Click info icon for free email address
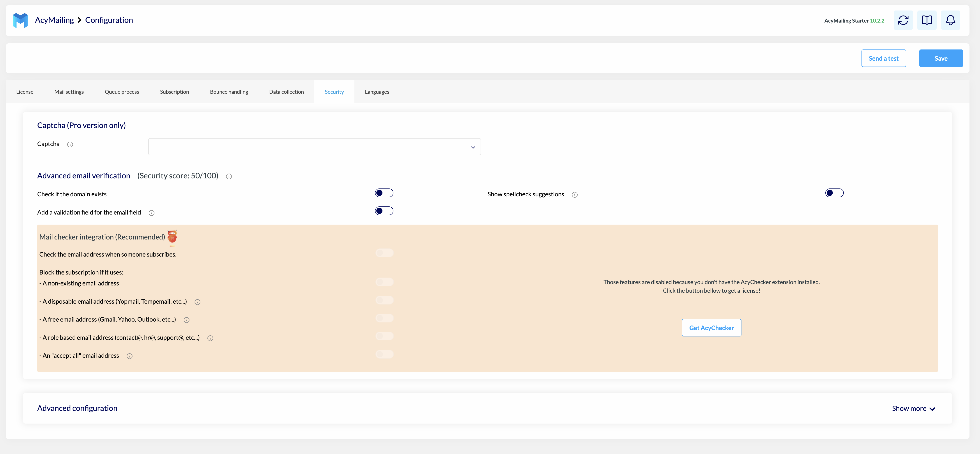This screenshot has height=454, width=980. point(186,320)
